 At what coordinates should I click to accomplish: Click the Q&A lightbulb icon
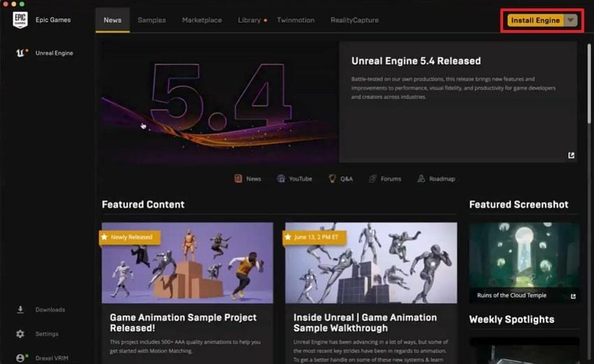click(332, 178)
